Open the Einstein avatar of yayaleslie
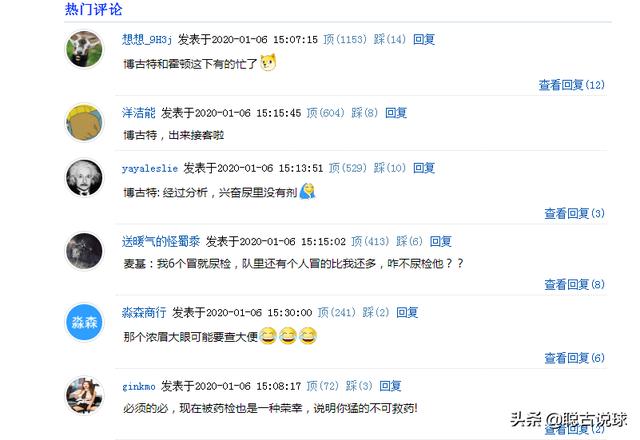 (x=84, y=178)
